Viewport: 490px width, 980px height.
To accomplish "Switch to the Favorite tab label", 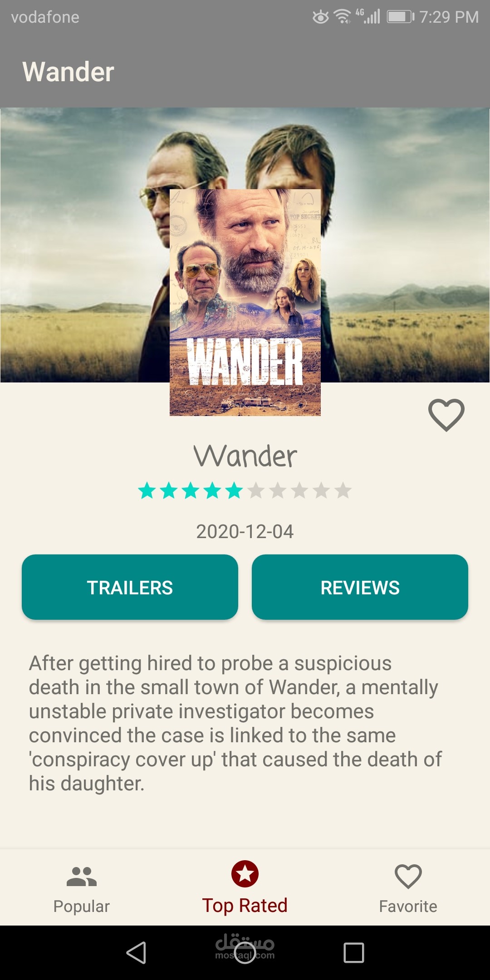I will [408, 906].
